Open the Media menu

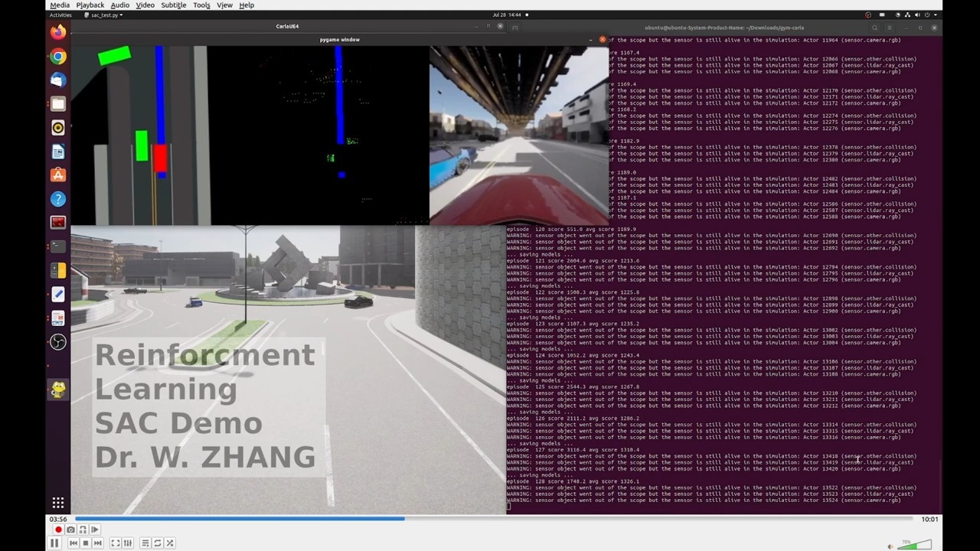(60, 5)
